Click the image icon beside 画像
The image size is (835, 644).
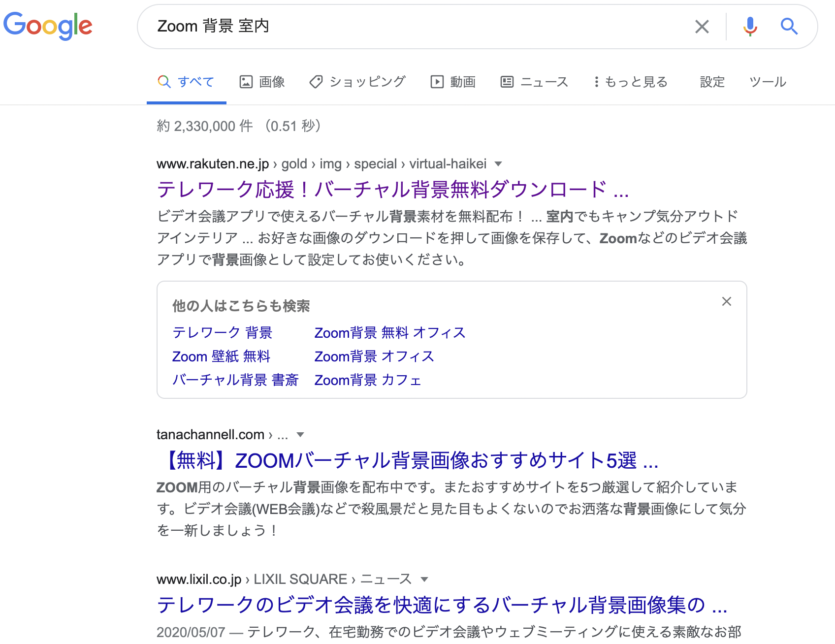pyautogui.click(x=246, y=82)
